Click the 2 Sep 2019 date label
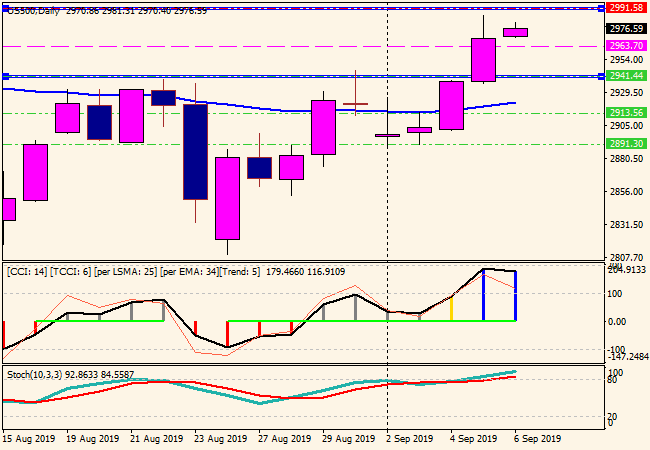The image size is (650, 450). pyautogui.click(x=407, y=438)
